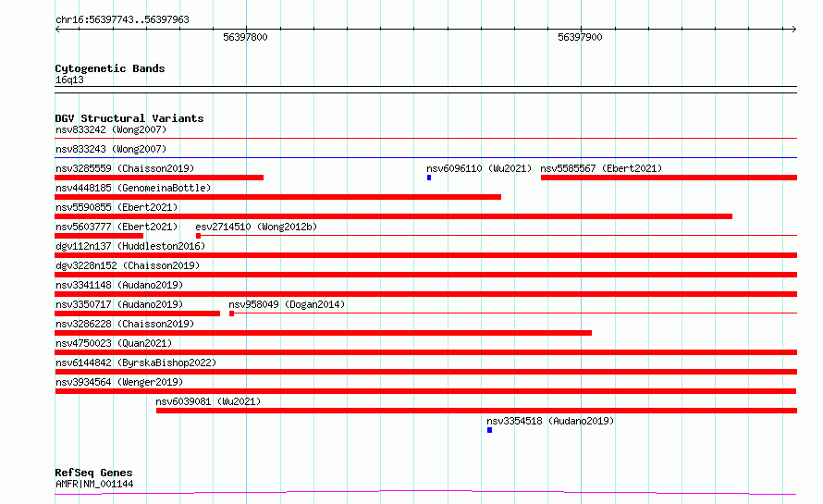The height and width of the screenshot is (504, 823).
Task: Click the nsv5603777 (Ebert2021) short red bar
Action: pos(99,236)
